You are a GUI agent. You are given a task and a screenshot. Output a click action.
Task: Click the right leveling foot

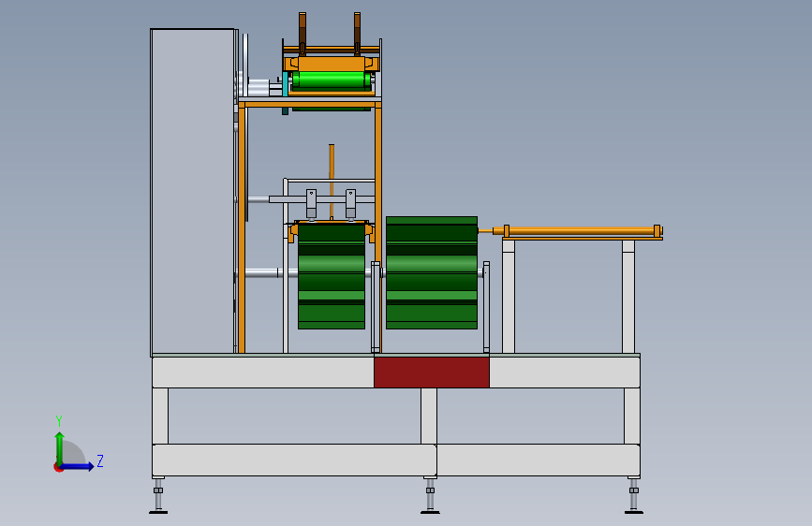point(634,496)
